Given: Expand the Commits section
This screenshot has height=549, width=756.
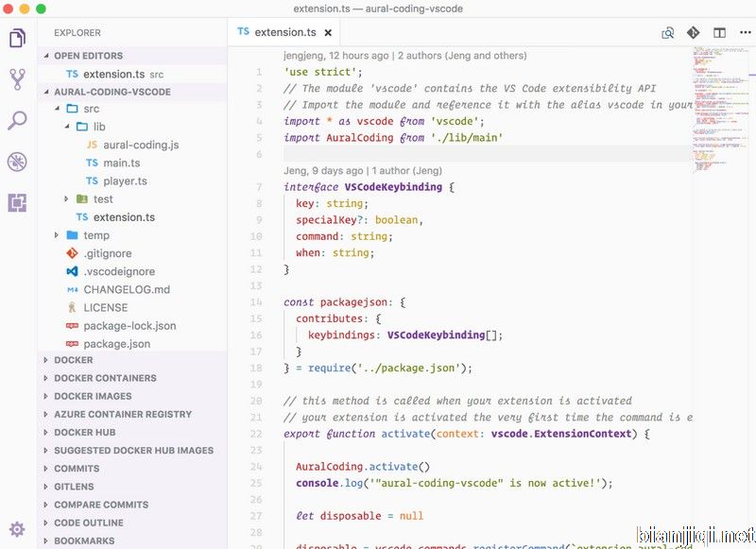Looking at the screenshot, I should coord(45,469).
